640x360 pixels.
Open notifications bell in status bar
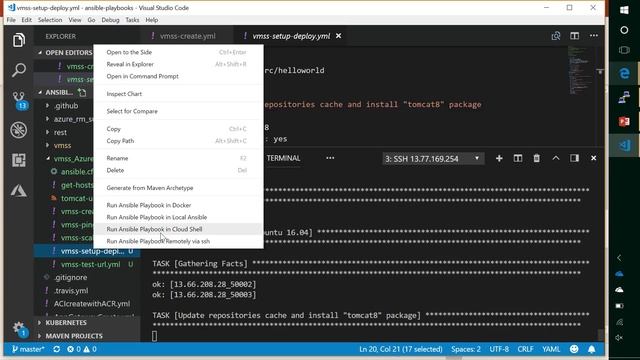point(591,349)
